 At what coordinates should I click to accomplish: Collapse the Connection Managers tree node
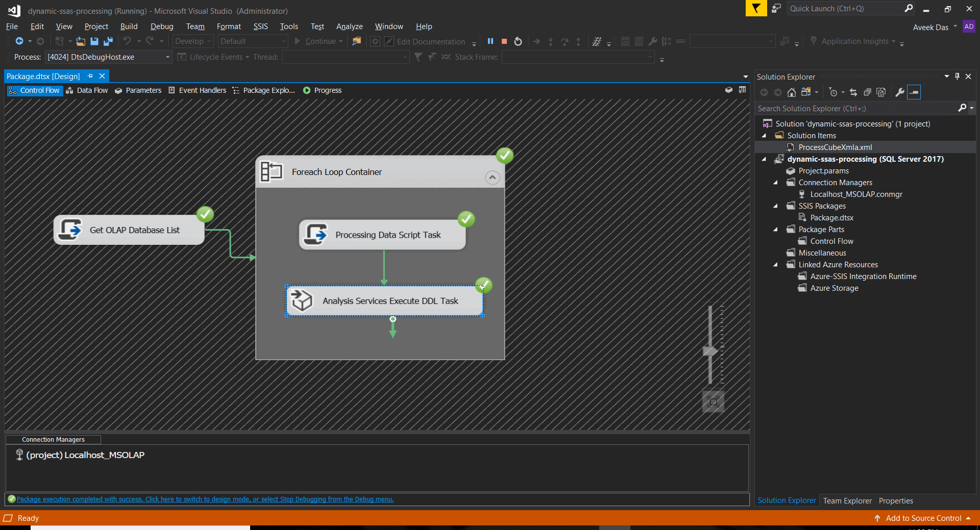click(x=776, y=183)
